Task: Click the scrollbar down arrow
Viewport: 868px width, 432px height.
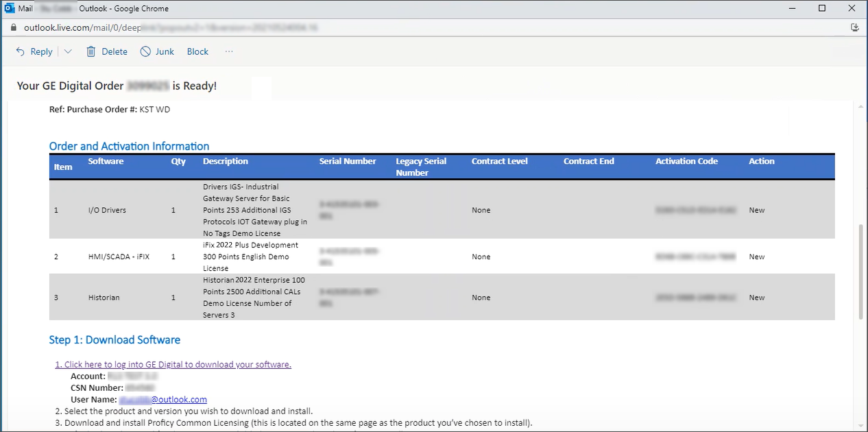Action: coord(861,425)
